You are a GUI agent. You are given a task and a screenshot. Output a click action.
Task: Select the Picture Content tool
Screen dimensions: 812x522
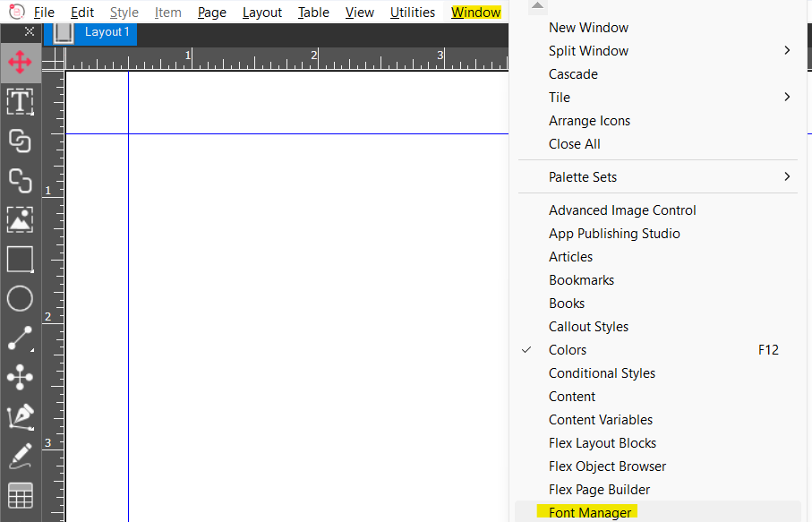[x=20, y=219]
